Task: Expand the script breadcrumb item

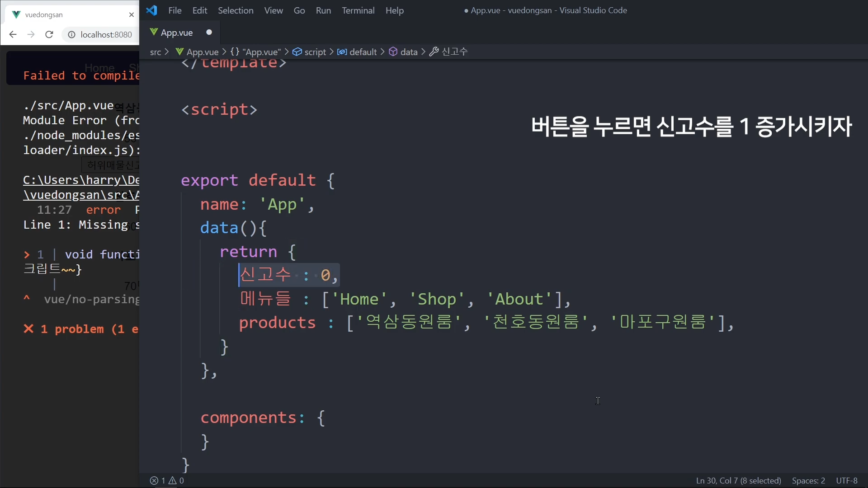Action: point(315,52)
